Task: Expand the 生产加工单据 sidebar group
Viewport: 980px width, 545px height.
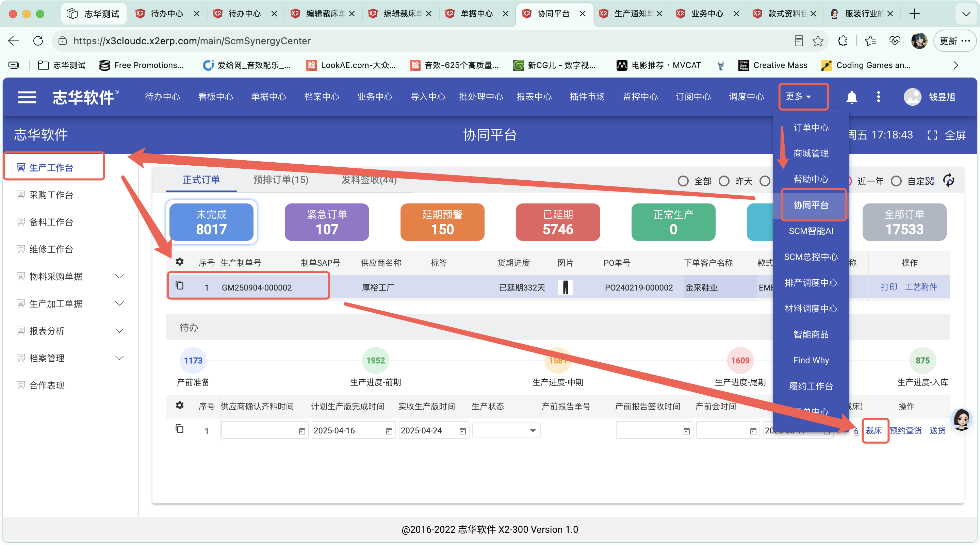Action: point(119,303)
